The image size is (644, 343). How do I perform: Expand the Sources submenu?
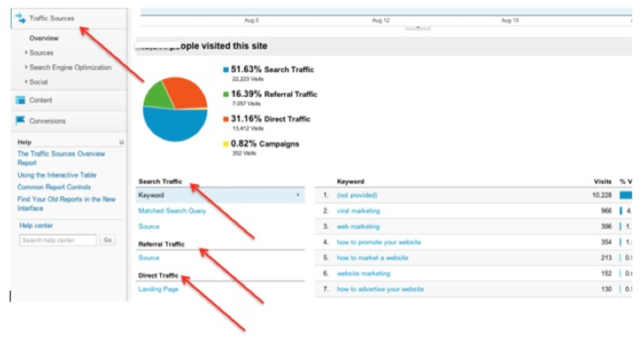click(41, 53)
